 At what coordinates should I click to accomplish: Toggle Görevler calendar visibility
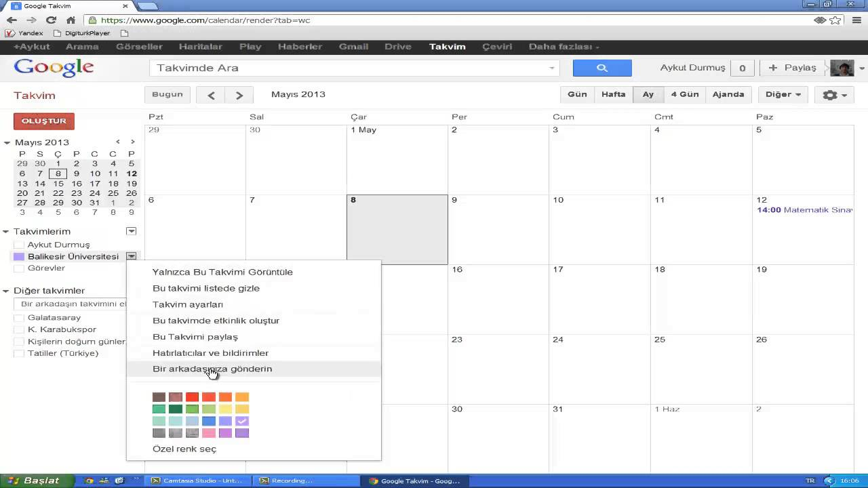pyautogui.click(x=19, y=268)
